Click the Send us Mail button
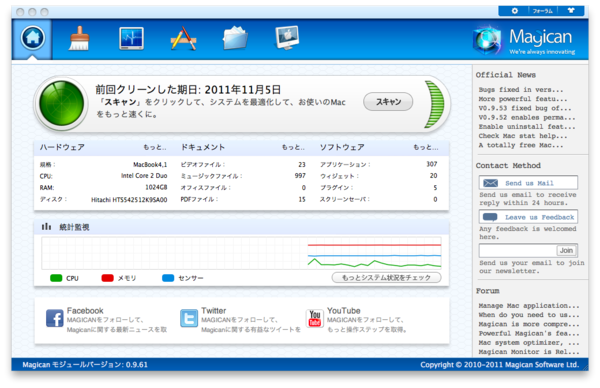600x388 pixels. [528, 183]
